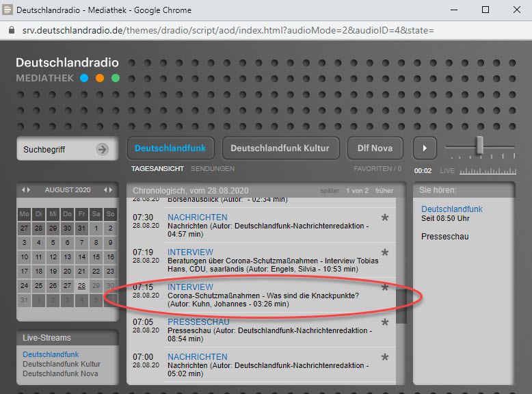The image size is (532, 394).
Task: Go to next month using calendar right arrows
Action: click(x=108, y=189)
